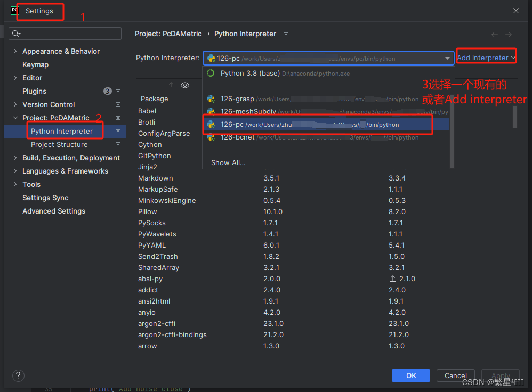Click the upgrade arrow icon next to 2.1.0
The image size is (532, 392).
(x=392, y=279)
